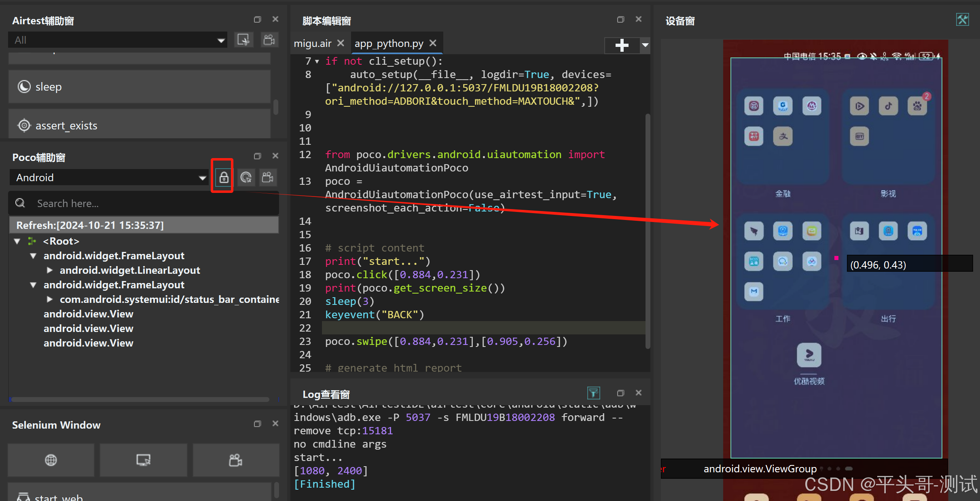The width and height of the screenshot is (980, 501).
Task: Click the Airtest record camera icon
Action: tap(269, 40)
